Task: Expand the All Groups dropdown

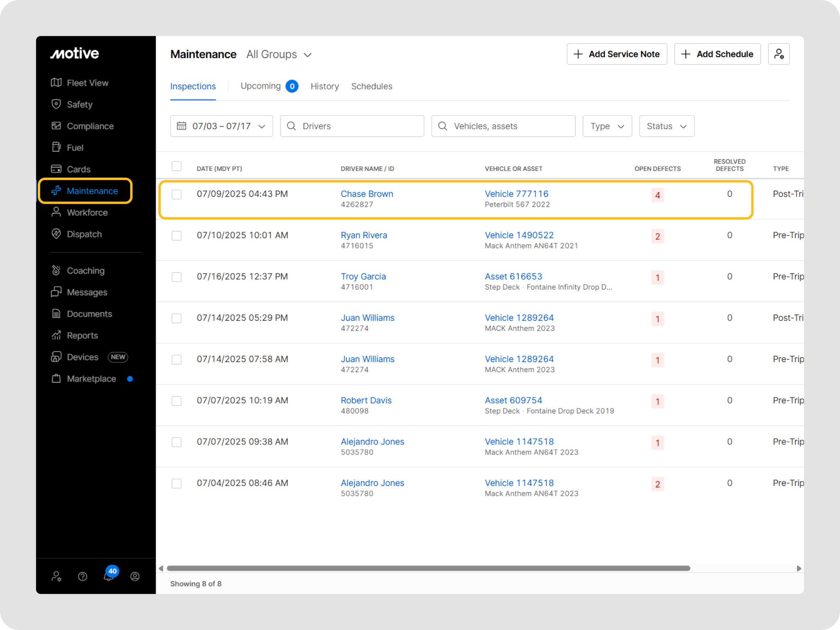Action: pyautogui.click(x=279, y=55)
